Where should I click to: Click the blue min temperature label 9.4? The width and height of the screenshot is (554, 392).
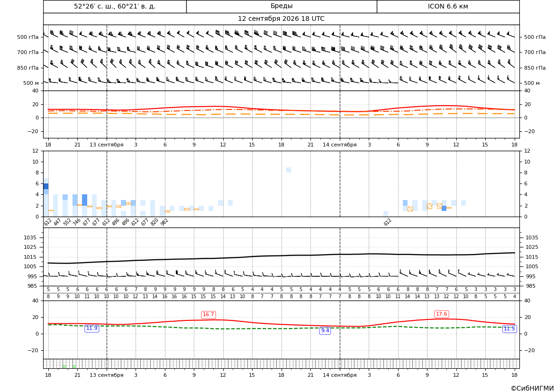coord(325,330)
